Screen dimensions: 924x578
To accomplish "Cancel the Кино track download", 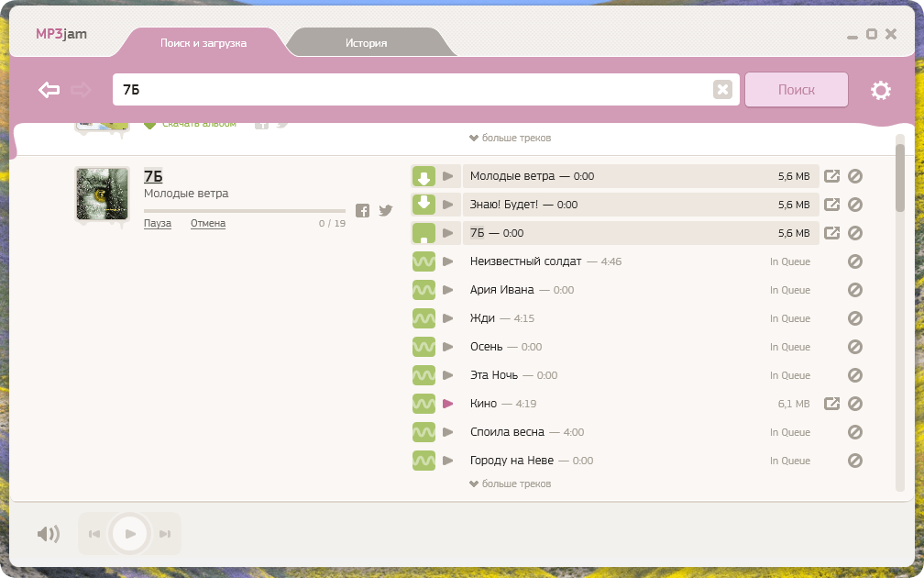I will pyautogui.click(x=855, y=404).
